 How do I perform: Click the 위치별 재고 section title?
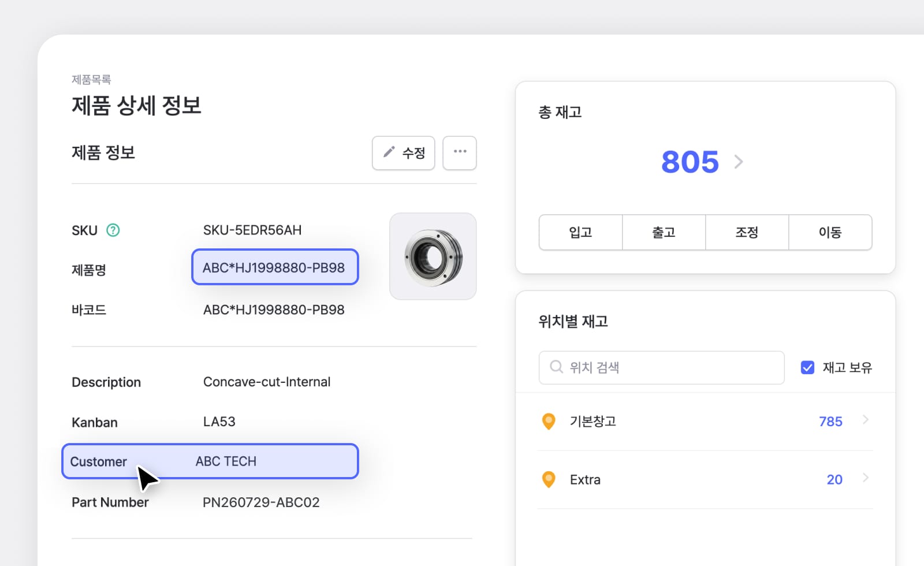pyautogui.click(x=573, y=321)
